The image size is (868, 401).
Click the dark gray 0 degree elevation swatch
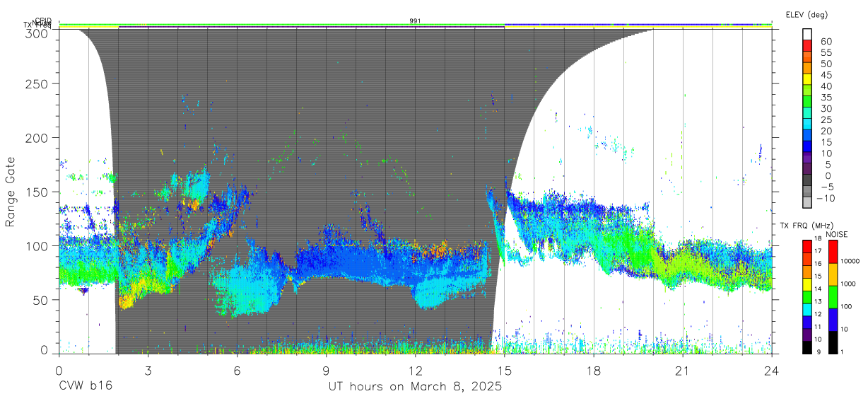[807, 180]
